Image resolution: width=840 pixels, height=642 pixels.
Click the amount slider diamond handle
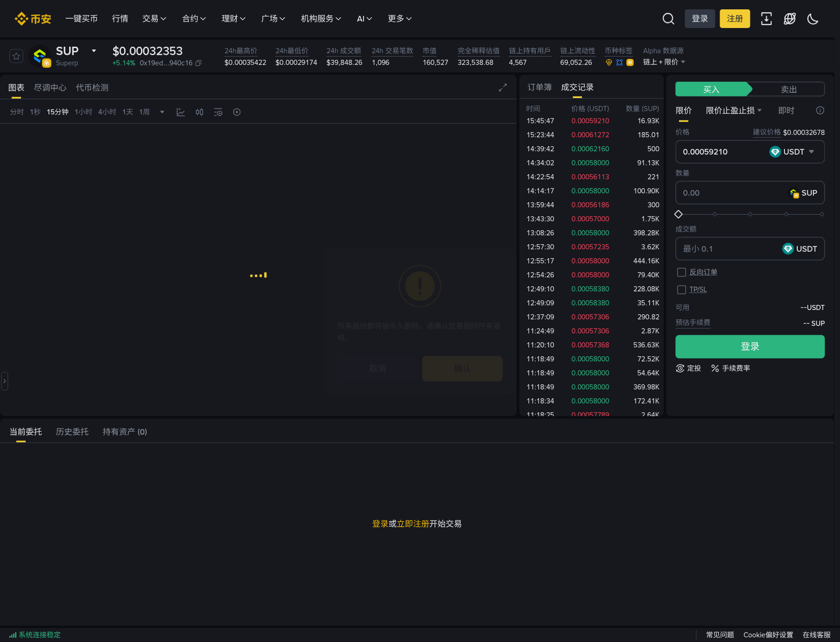click(x=679, y=214)
